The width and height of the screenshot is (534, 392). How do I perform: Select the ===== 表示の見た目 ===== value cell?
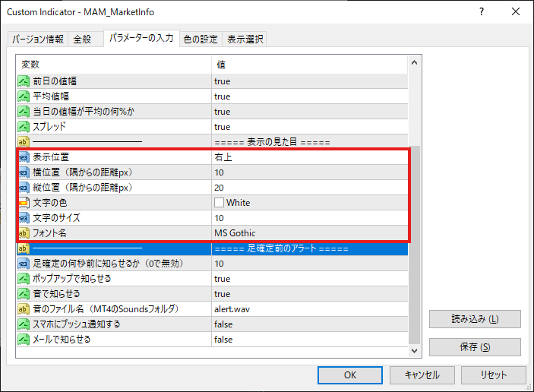(310, 141)
